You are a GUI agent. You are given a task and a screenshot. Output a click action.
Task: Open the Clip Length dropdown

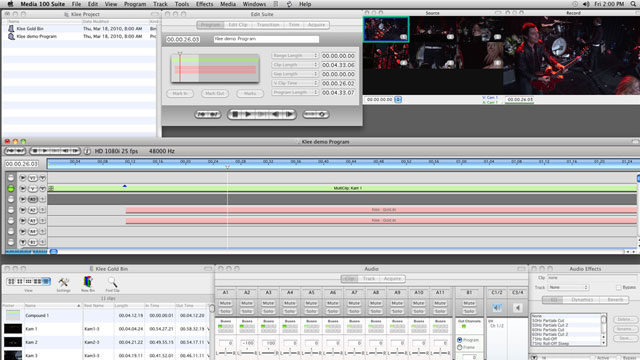(x=295, y=65)
